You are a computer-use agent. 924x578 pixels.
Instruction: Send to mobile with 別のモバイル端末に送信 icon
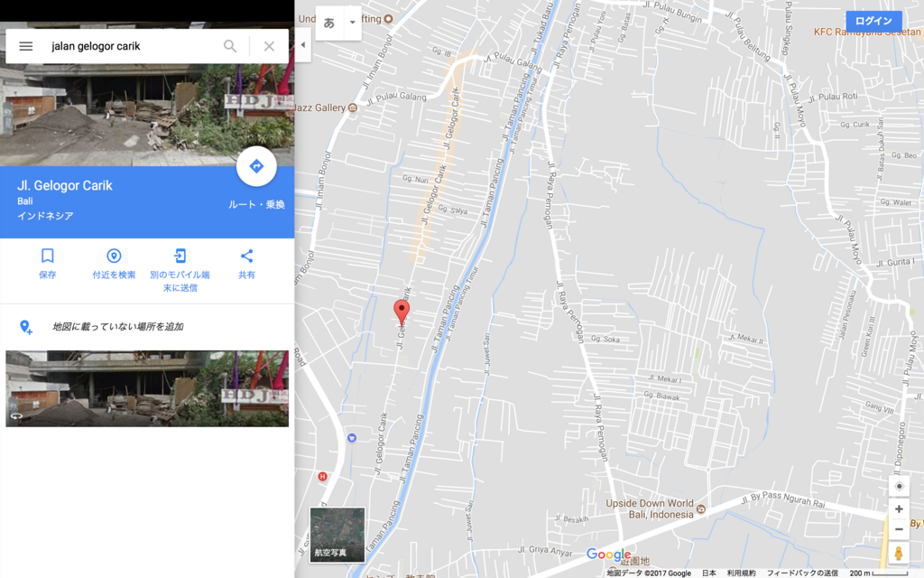pos(180,256)
